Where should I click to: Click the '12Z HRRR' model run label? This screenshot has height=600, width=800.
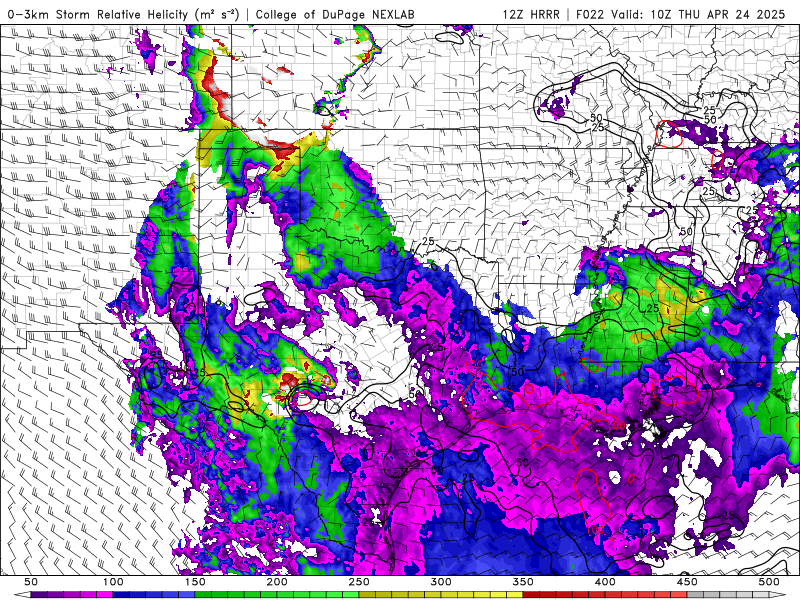(531, 14)
